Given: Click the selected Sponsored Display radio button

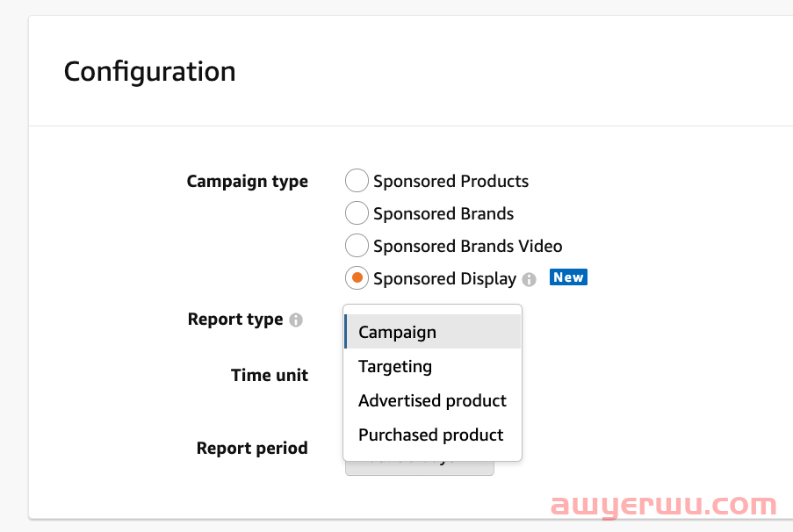Looking at the screenshot, I should pos(357,278).
